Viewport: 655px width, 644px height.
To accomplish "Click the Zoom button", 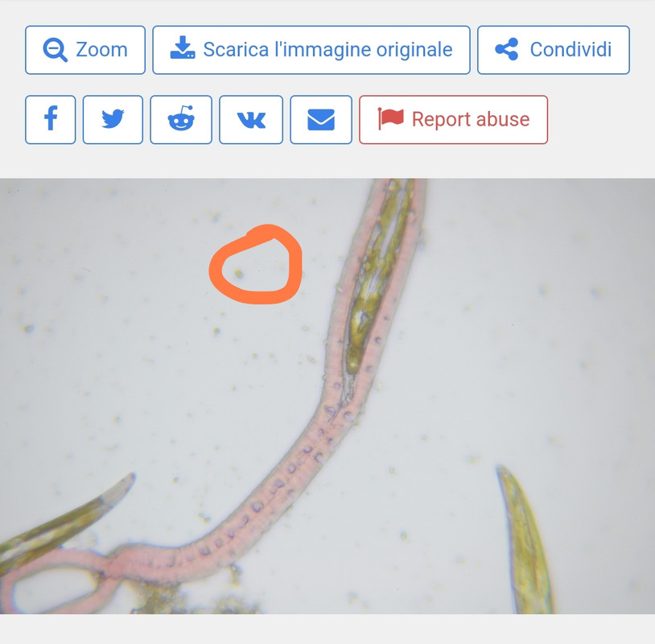I will click(85, 50).
